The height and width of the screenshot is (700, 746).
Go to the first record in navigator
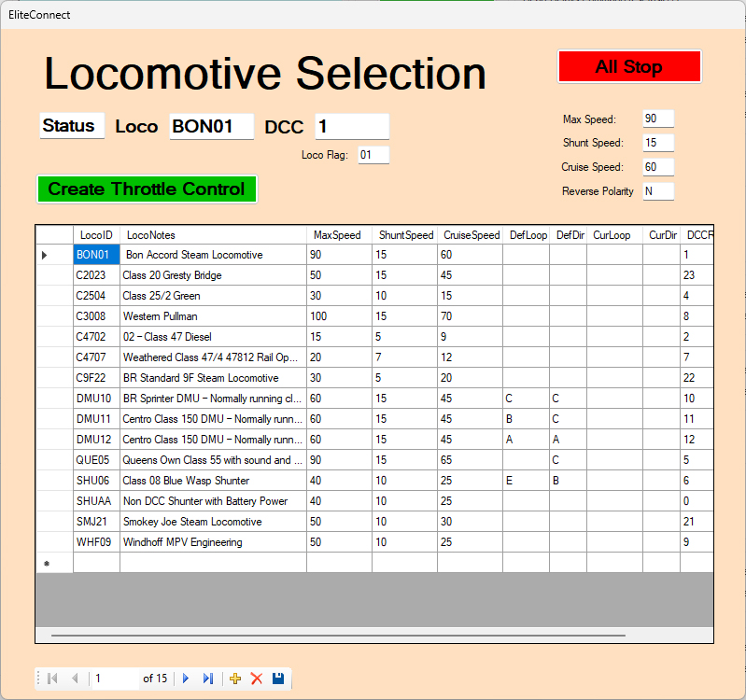52,679
